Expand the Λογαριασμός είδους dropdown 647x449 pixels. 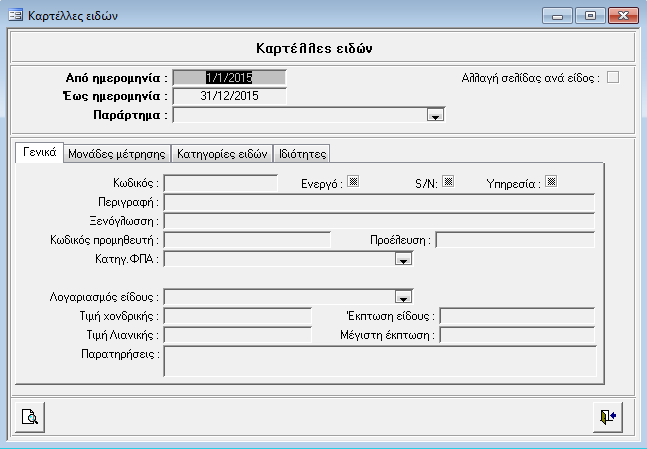(x=404, y=297)
